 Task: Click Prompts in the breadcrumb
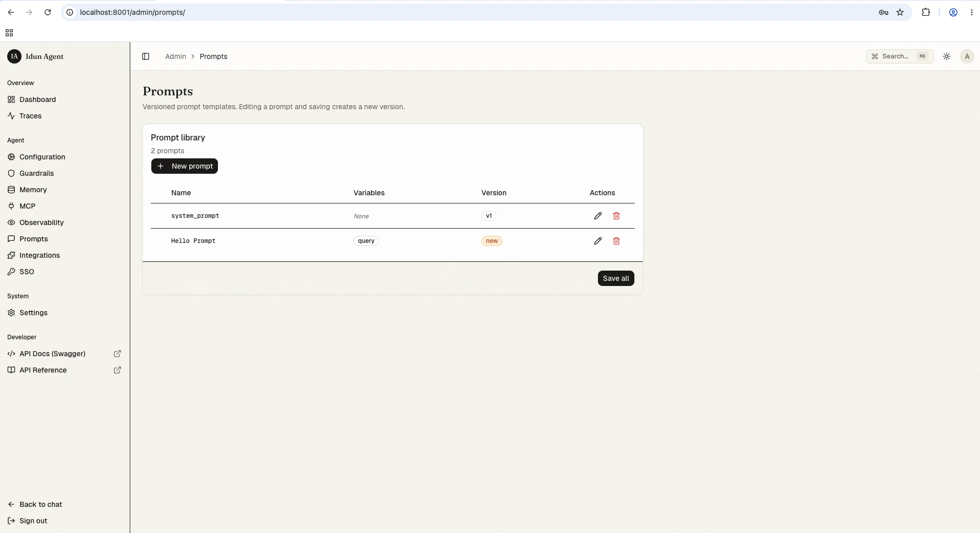click(x=213, y=56)
